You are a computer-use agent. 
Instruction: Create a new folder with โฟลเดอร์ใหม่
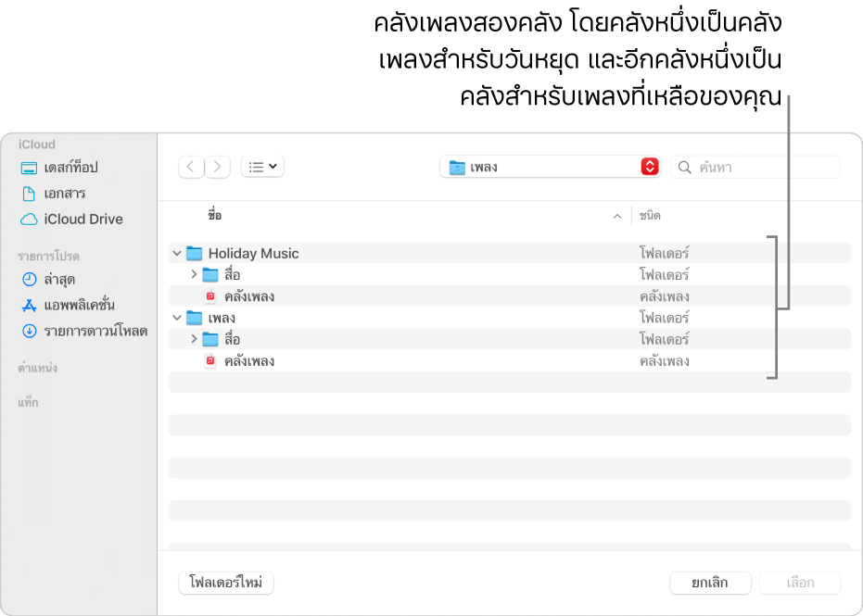click(x=225, y=583)
